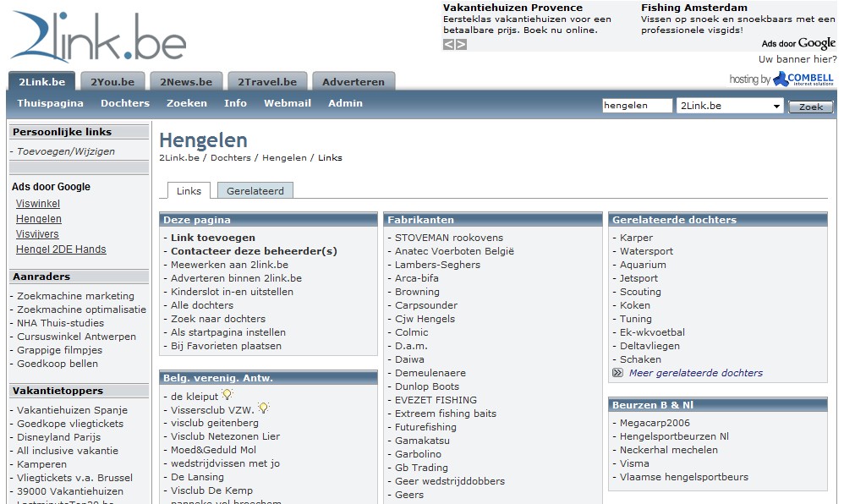Image resolution: width=844 pixels, height=504 pixels.
Task: Click the Fishing Amsterdam ad title
Action: (694, 8)
